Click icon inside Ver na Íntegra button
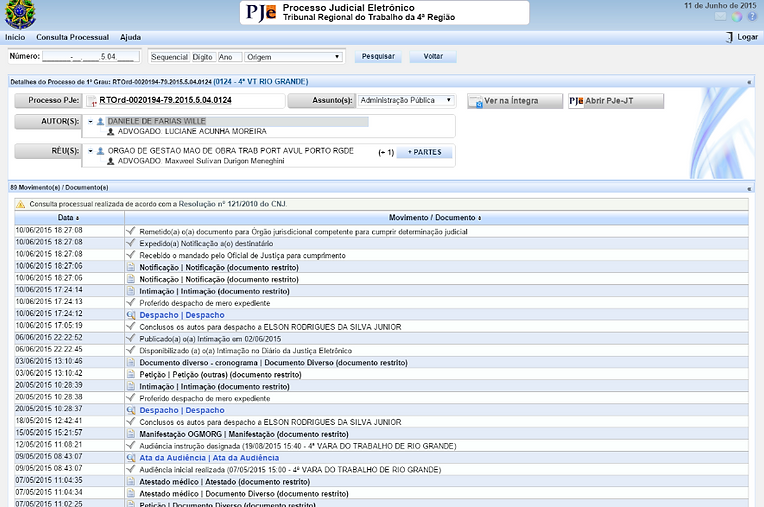This screenshot has height=507, width=764. 477,101
